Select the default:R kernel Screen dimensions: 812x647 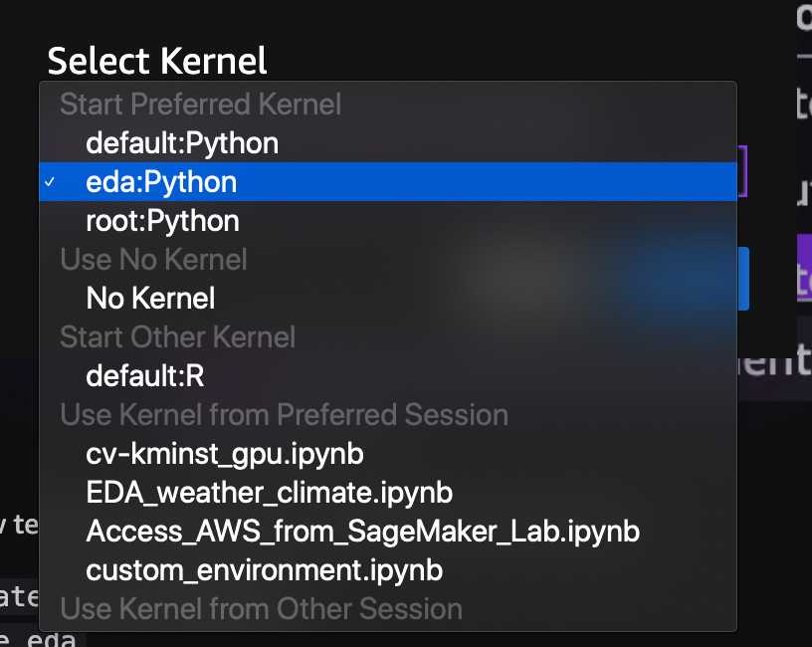point(388,375)
